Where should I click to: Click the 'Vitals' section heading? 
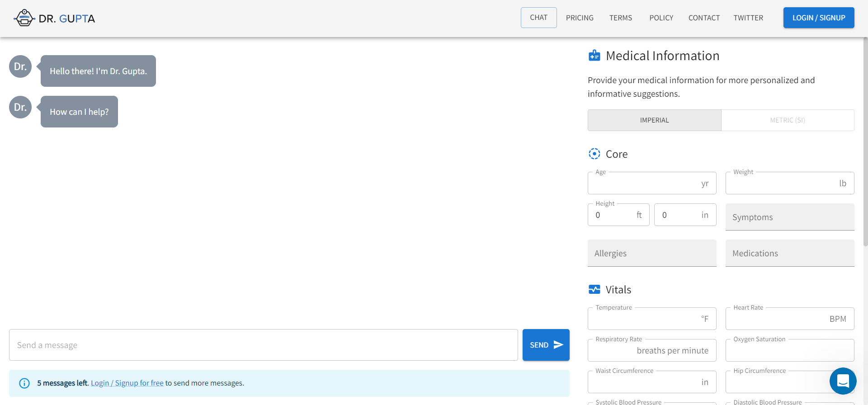pyautogui.click(x=618, y=290)
